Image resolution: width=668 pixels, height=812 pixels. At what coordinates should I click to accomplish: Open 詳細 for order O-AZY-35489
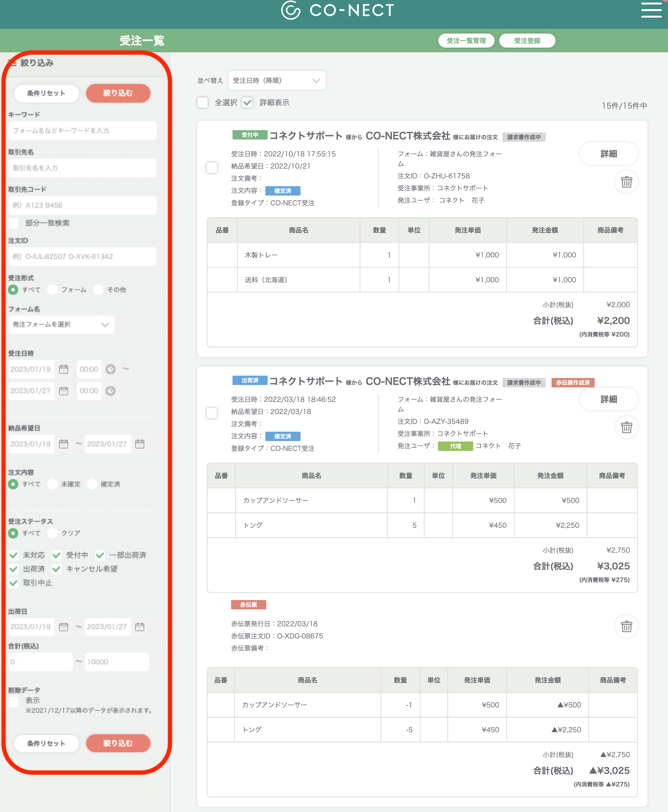coord(609,400)
